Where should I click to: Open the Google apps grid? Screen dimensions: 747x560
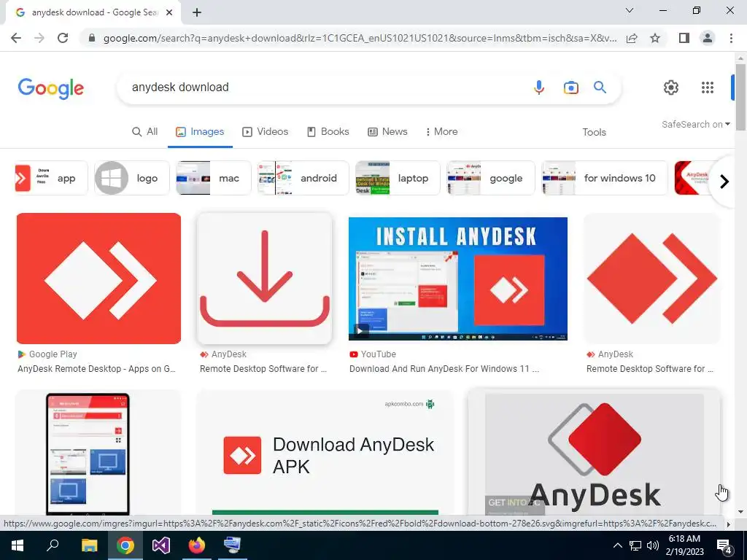click(x=708, y=87)
